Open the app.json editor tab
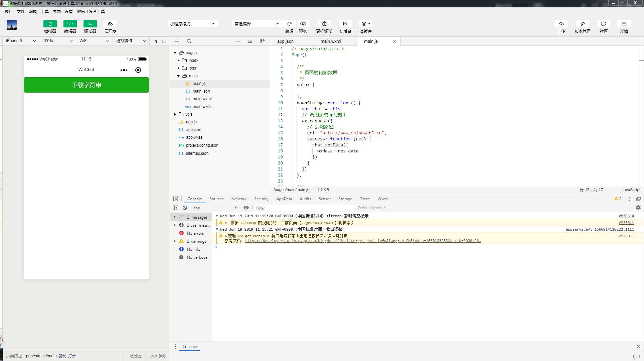This screenshot has height=361, width=644. point(285,41)
